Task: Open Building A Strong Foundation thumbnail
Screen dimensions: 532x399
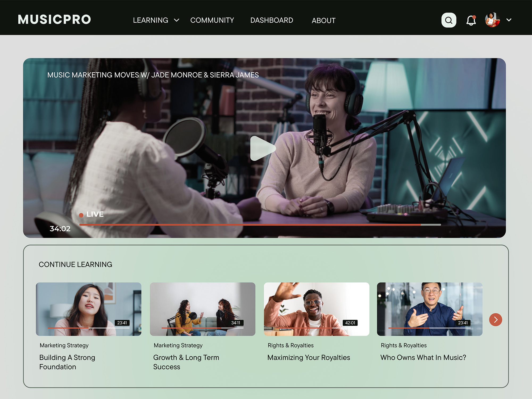Action: coord(89,309)
